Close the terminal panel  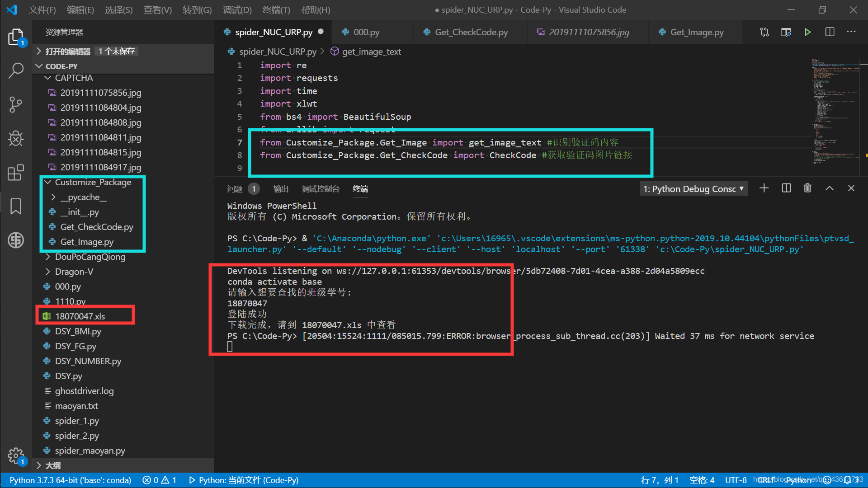(x=851, y=188)
